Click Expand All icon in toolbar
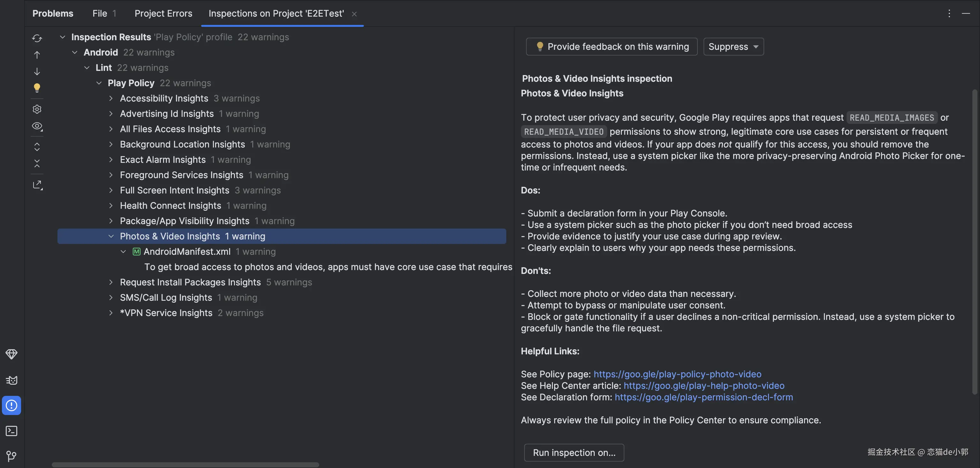 [x=37, y=147]
